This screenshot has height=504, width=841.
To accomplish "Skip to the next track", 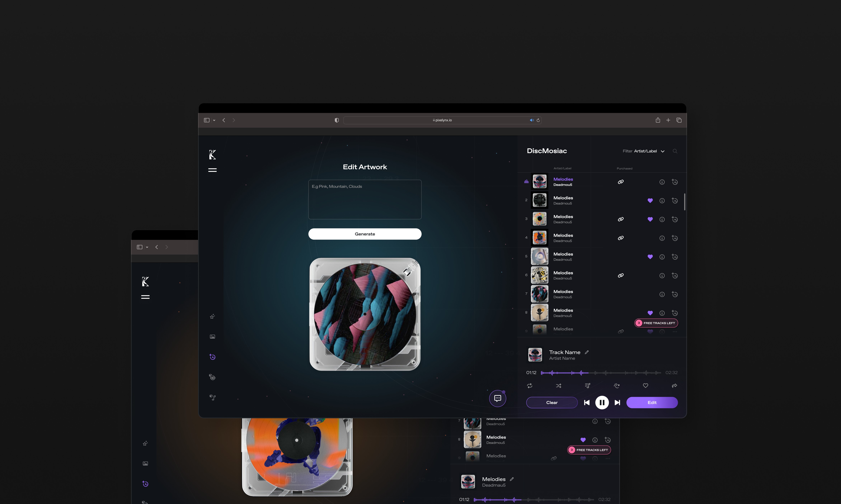I will click(617, 402).
